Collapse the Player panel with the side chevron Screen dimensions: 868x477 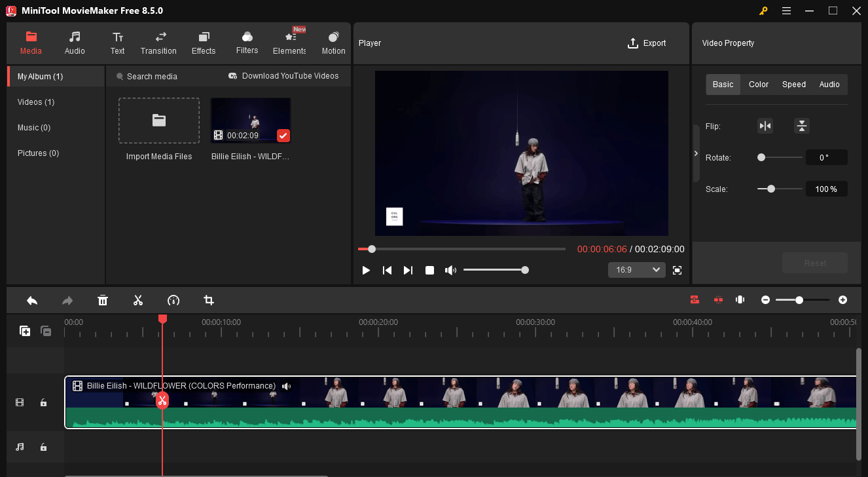coord(696,153)
